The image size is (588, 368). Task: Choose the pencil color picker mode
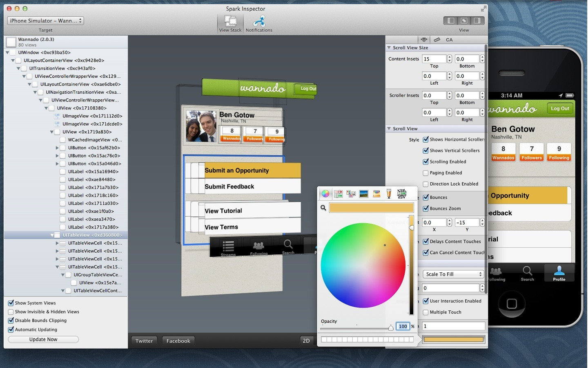[389, 194]
